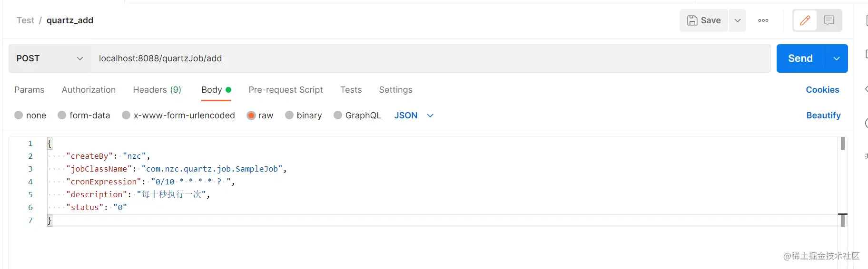
Task: Open the Cookies link
Action: tap(822, 90)
